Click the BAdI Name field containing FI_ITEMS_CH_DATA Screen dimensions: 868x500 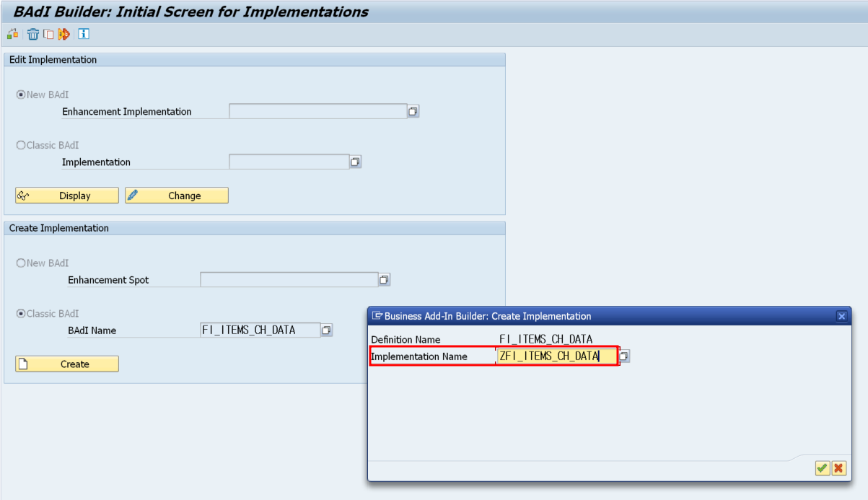260,330
